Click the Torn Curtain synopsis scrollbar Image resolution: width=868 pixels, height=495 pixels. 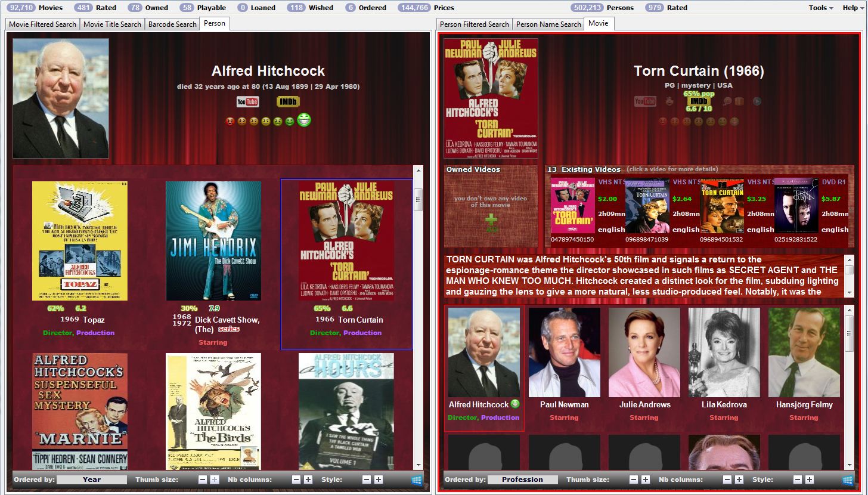pyautogui.click(x=850, y=276)
